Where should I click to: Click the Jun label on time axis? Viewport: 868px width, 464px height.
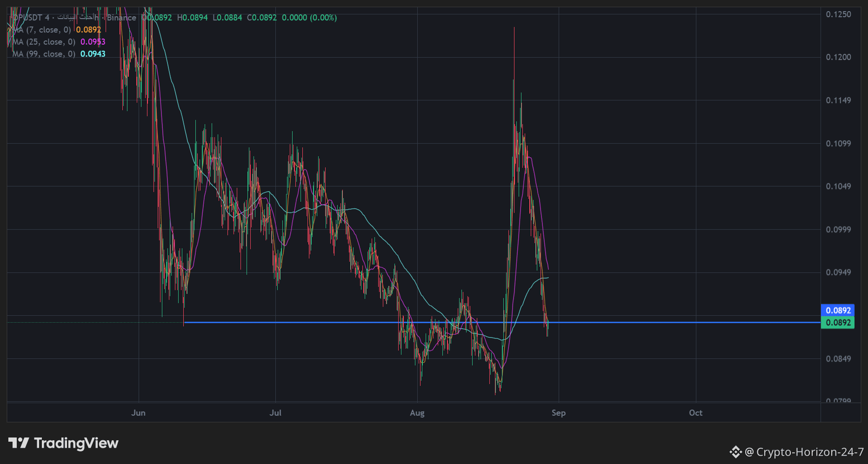(x=139, y=413)
